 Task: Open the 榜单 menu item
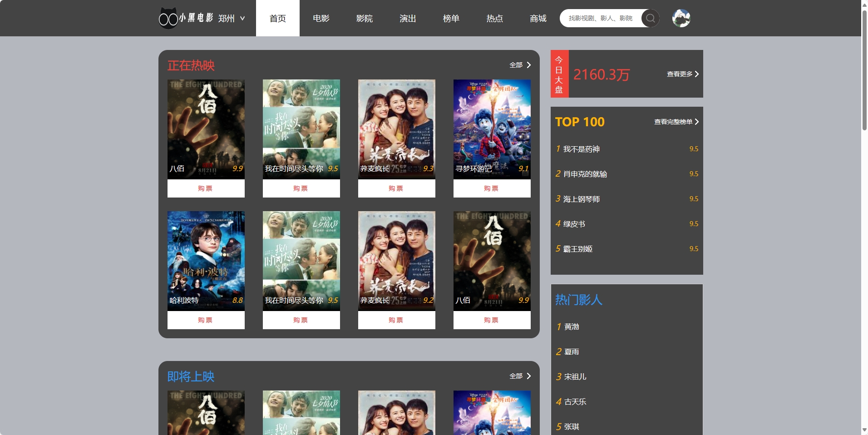[451, 18]
